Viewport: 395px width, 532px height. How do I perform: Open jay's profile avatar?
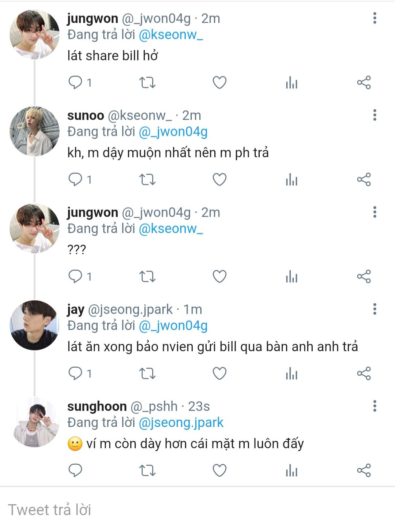click(34, 326)
